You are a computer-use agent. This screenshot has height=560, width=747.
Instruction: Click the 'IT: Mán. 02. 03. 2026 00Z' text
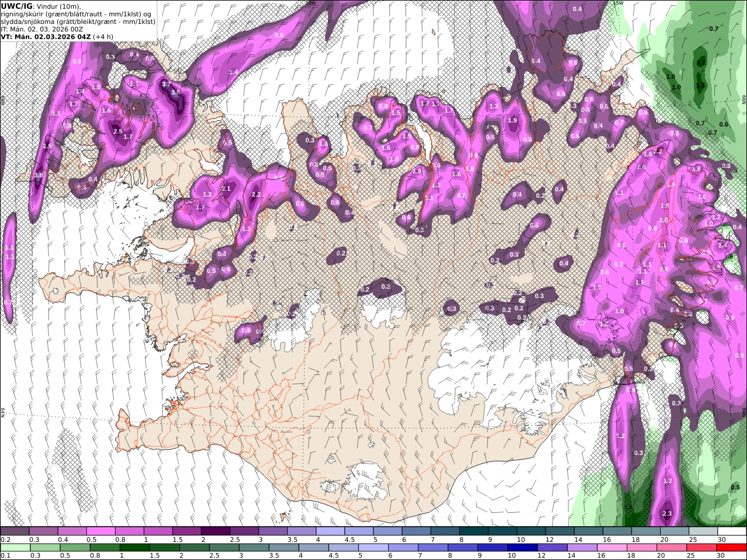point(42,29)
